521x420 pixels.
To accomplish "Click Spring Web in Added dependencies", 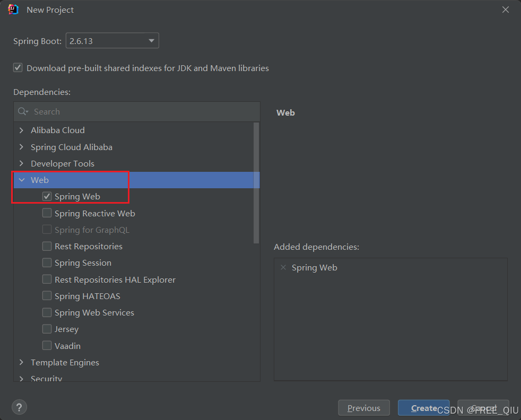I will pos(314,268).
